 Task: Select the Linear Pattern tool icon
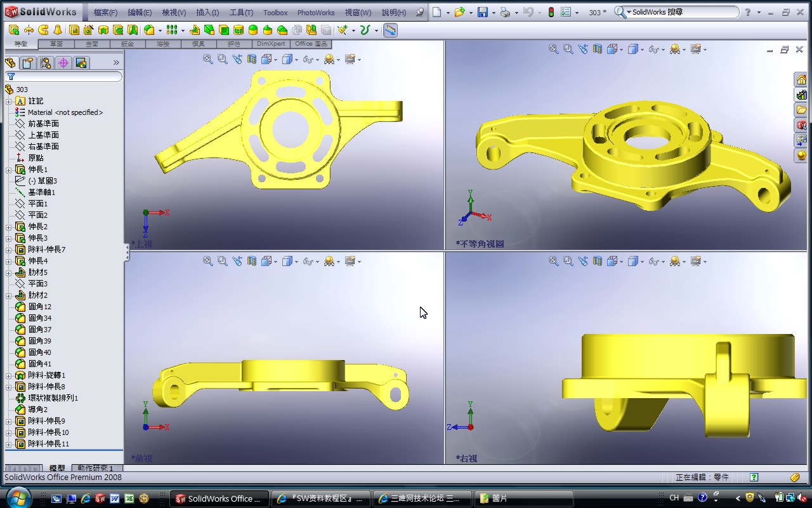(171, 30)
